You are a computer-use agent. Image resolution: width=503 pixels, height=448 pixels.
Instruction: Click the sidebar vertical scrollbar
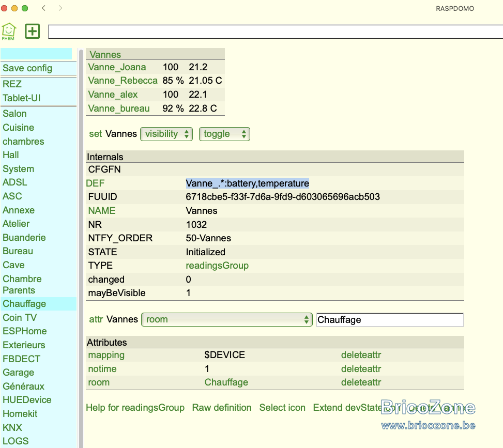pos(81,249)
